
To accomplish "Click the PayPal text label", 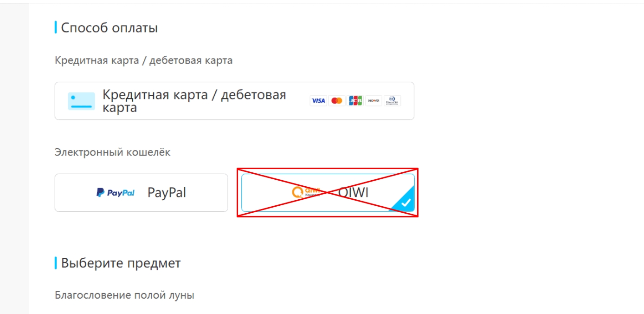I will pyautogui.click(x=167, y=193).
